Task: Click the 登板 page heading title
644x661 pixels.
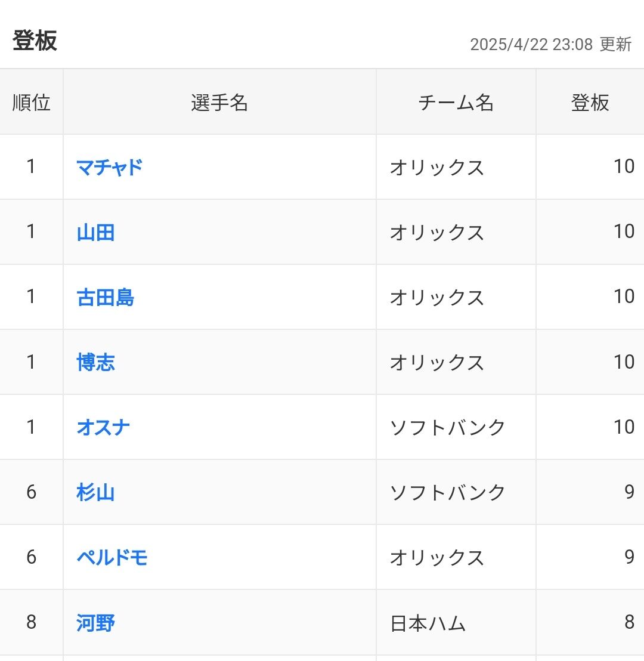Action: click(x=35, y=41)
